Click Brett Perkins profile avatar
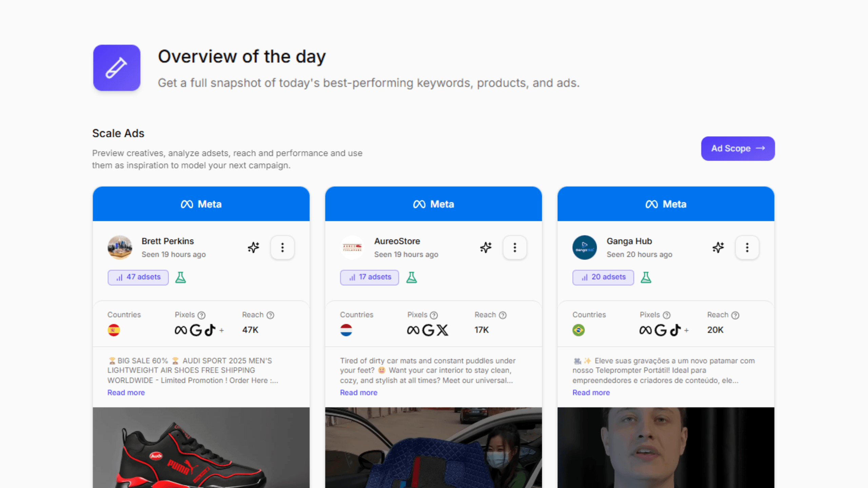Viewport: 868px width, 488px height. [x=120, y=247]
